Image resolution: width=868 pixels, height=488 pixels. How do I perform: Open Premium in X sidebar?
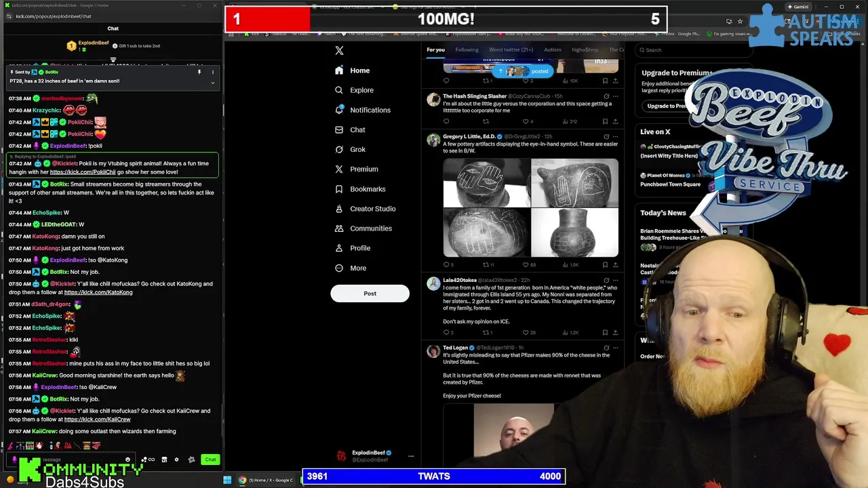coord(357,169)
